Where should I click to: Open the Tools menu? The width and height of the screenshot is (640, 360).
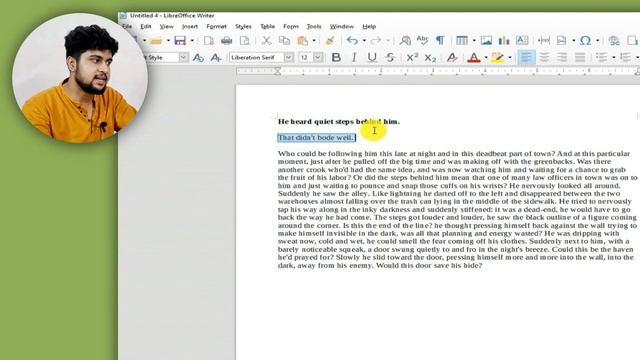point(314,27)
